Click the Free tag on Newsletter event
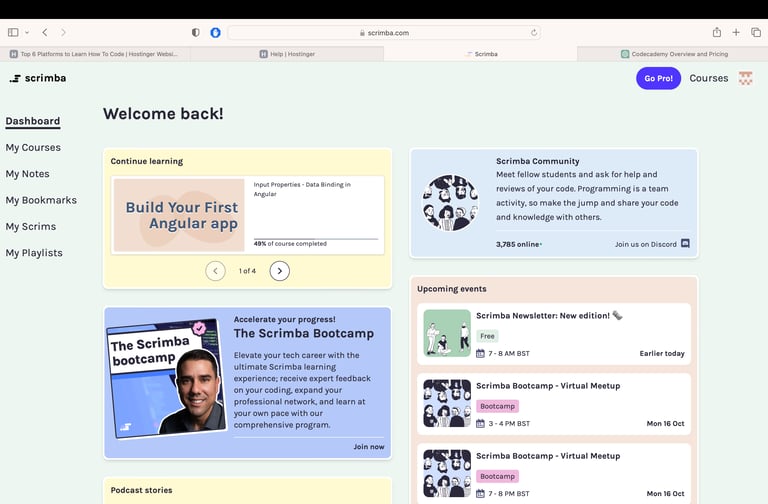Viewport: 768px width, 504px height. click(x=487, y=336)
